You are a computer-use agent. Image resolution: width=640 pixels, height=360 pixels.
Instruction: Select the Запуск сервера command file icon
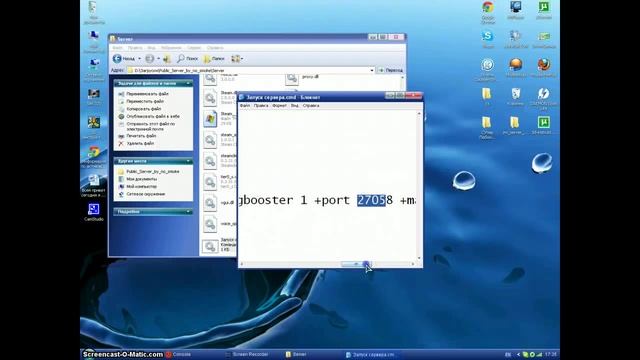click(x=210, y=246)
